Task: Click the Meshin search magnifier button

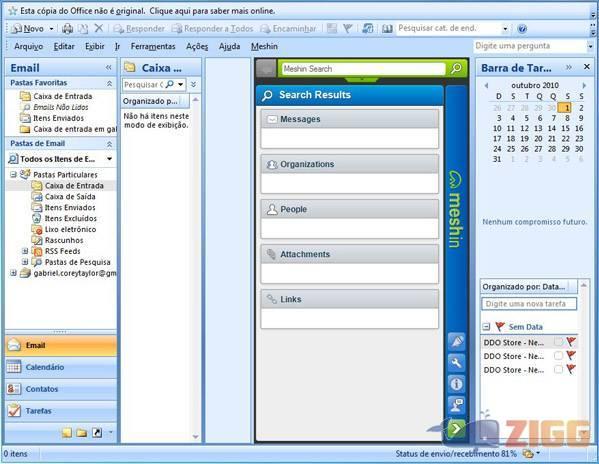Action: pyautogui.click(x=456, y=68)
